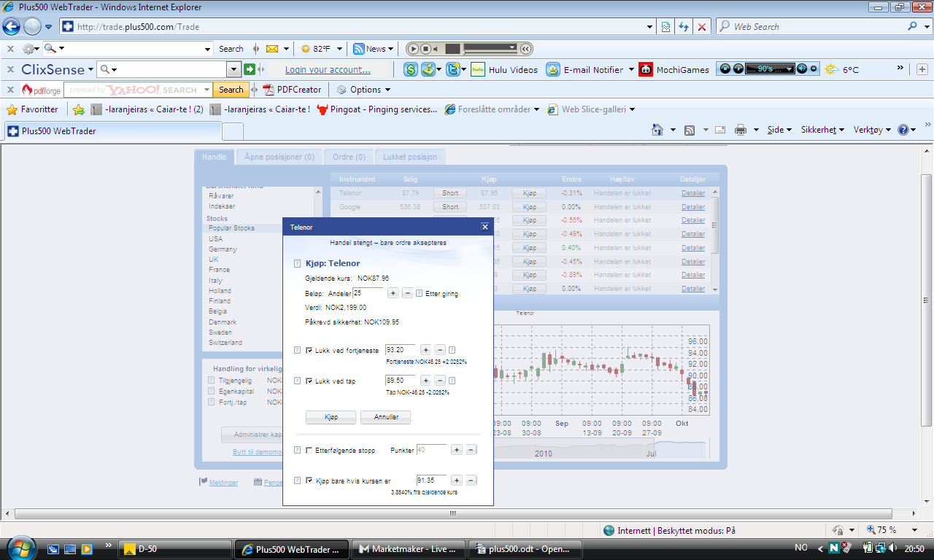Open a new browser tab
The height and width of the screenshot is (560, 934).
[x=232, y=131]
